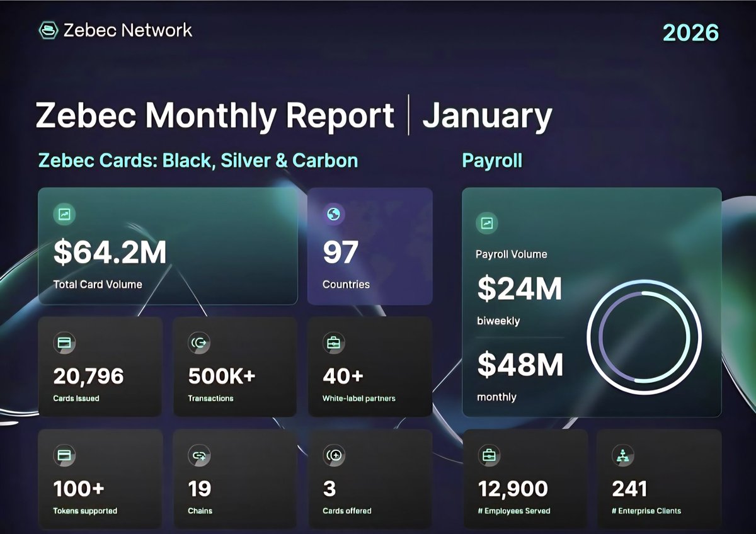Image resolution: width=756 pixels, height=534 pixels.
Task: Click the 'Payroll Volume' label
Action: coord(512,254)
